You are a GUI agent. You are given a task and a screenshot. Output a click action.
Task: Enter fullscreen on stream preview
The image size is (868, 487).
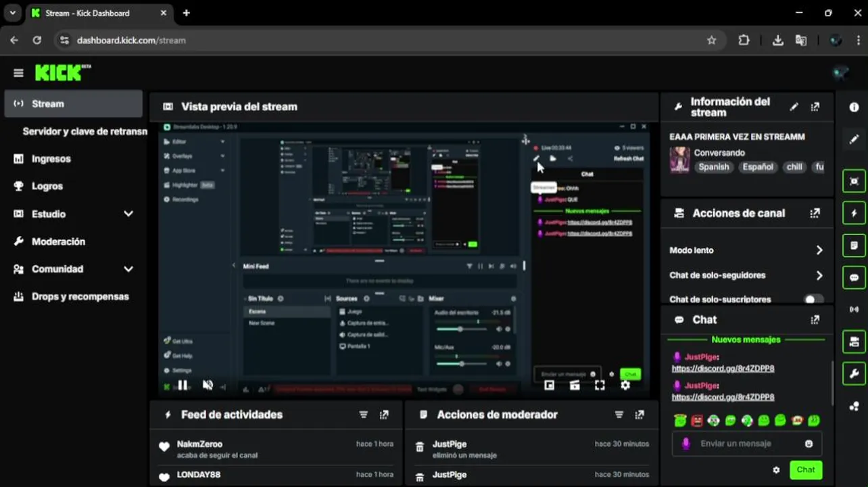coord(600,385)
